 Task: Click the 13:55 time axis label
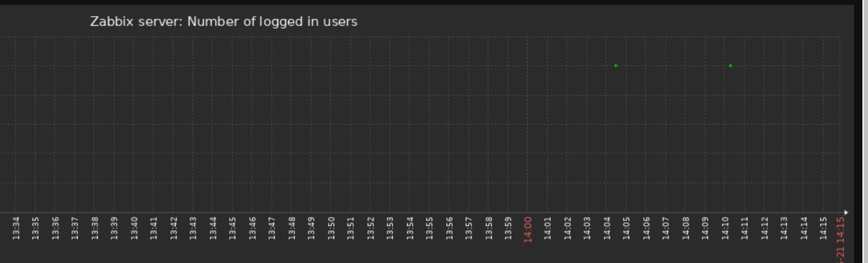pos(429,228)
